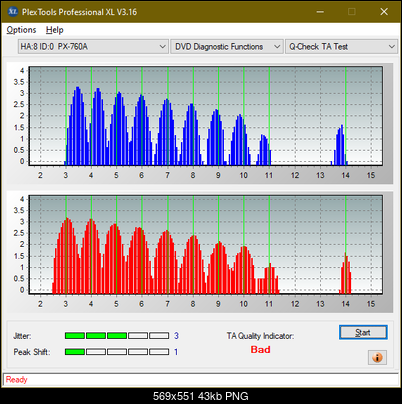Open the DVD Diagnostic Functions dropdown

click(227, 47)
